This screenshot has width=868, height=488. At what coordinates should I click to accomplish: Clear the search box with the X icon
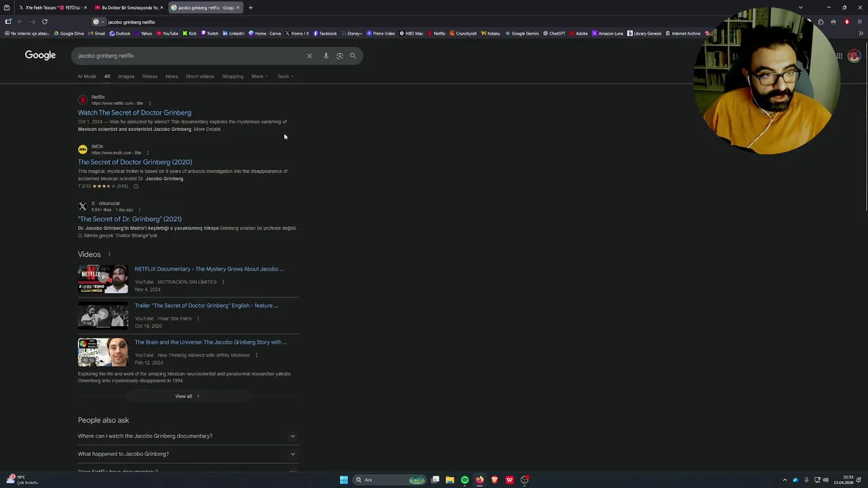(x=309, y=56)
